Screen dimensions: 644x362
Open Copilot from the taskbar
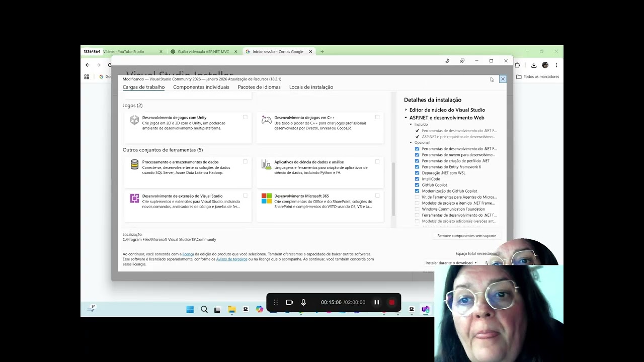point(259,309)
